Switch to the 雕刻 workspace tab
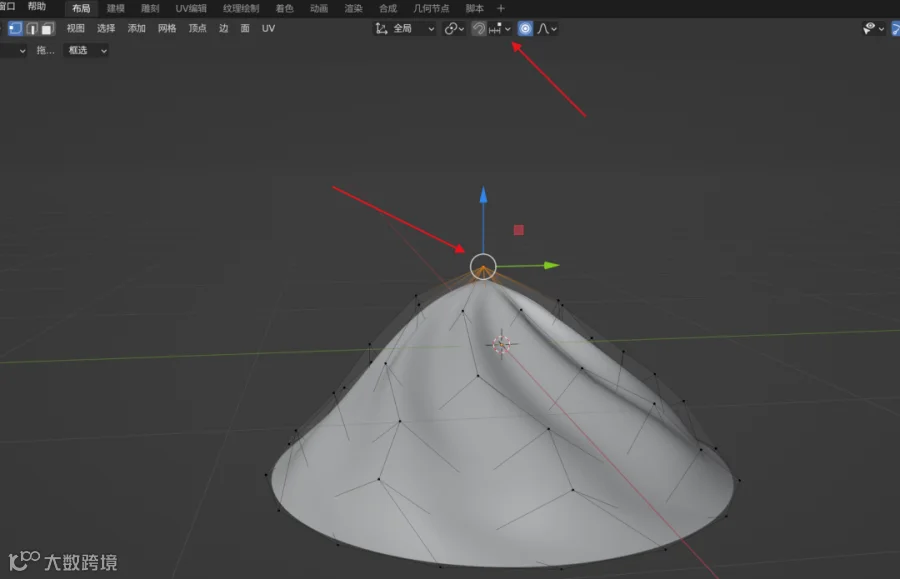Image resolution: width=900 pixels, height=579 pixels. pyautogui.click(x=150, y=9)
